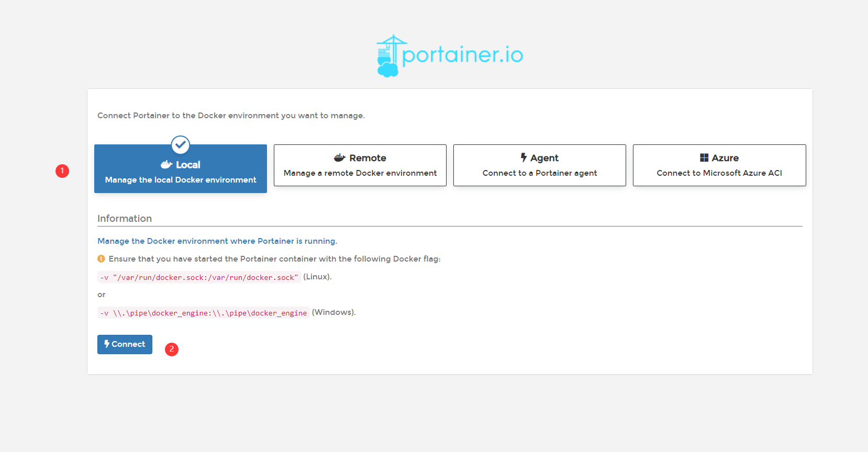Click the Portainer.io logo
The height and width of the screenshot is (452, 868).
pyautogui.click(x=450, y=56)
